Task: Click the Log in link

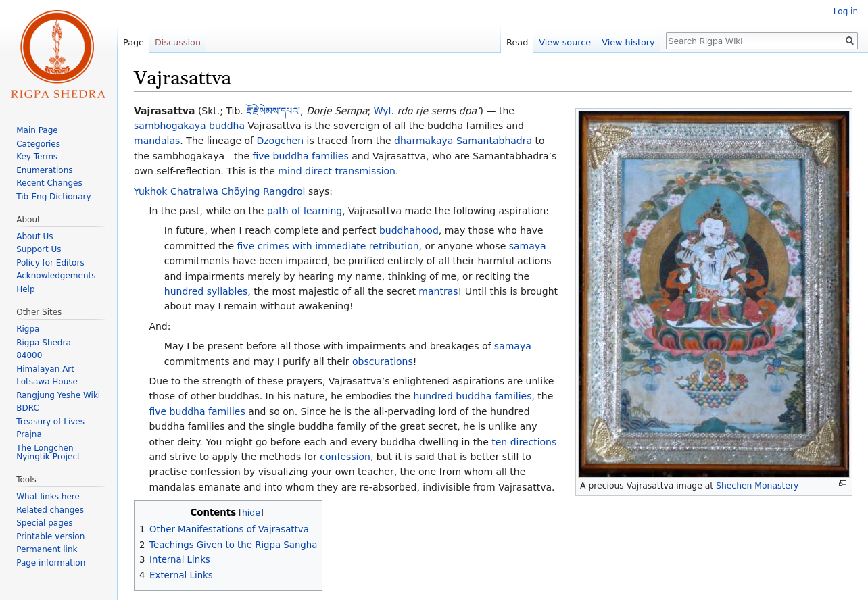Action: pos(845,11)
